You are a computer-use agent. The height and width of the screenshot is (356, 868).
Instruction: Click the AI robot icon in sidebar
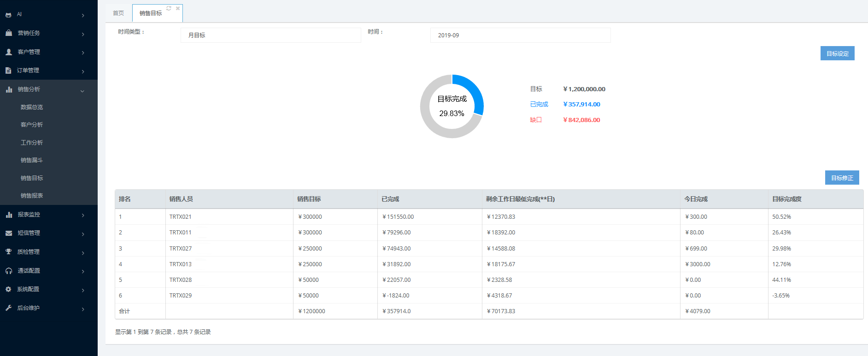8,15
